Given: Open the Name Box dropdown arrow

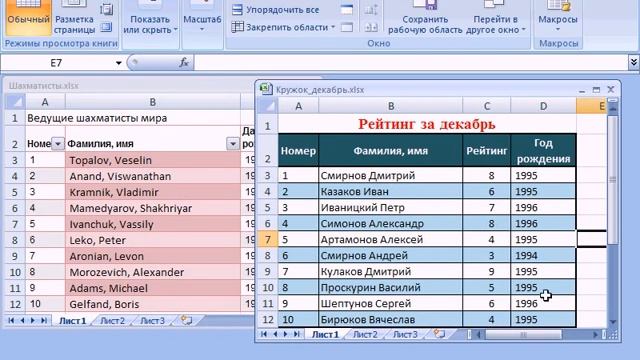Looking at the screenshot, I should coord(118,63).
